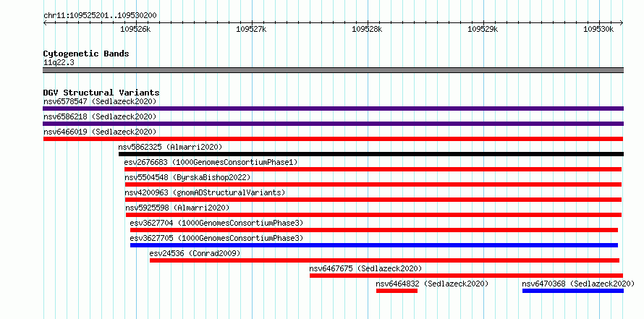The width and height of the screenshot is (644, 319).
Task: Click the 109527k ruler tick label
Action: [251, 29]
